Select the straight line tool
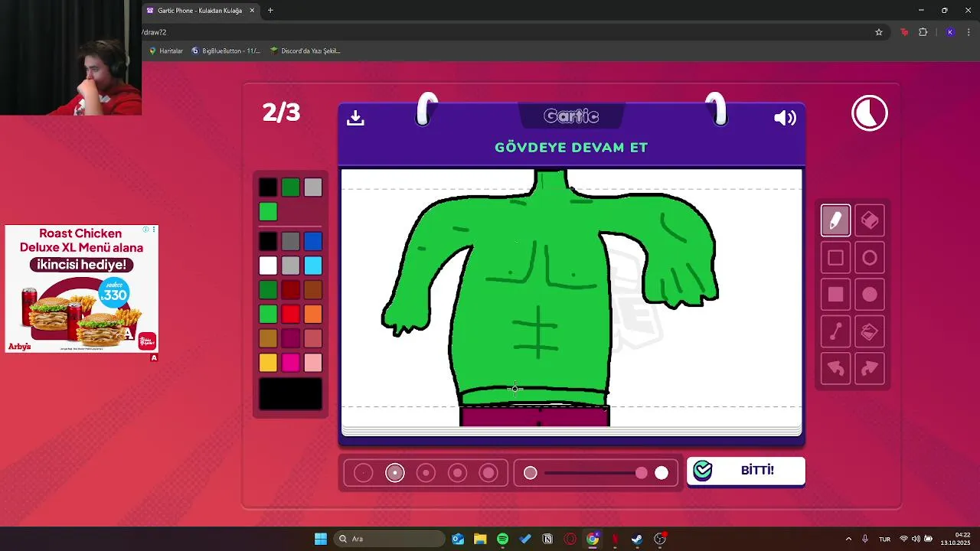The image size is (980, 551). [x=835, y=332]
